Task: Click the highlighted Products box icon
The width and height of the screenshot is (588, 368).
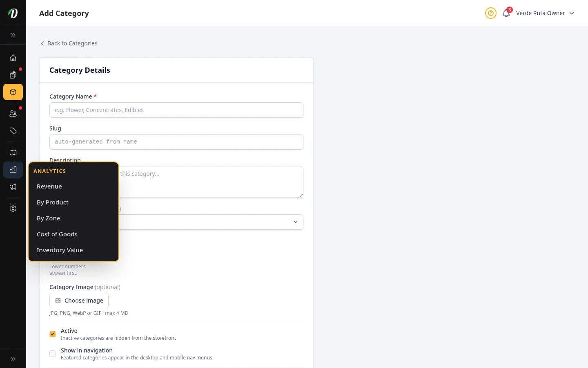Action: pos(13,92)
